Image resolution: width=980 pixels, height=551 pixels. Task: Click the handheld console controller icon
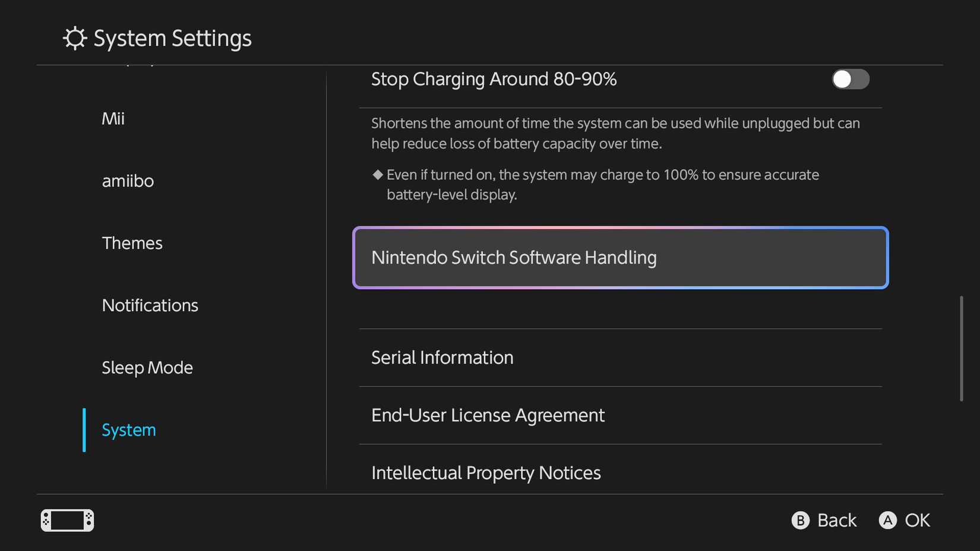pyautogui.click(x=67, y=520)
